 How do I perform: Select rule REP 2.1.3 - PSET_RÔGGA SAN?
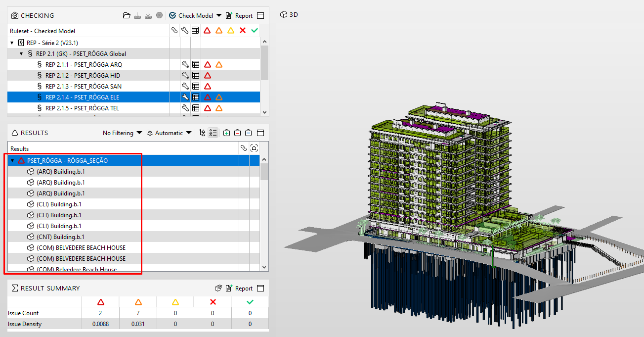click(x=84, y=86)
